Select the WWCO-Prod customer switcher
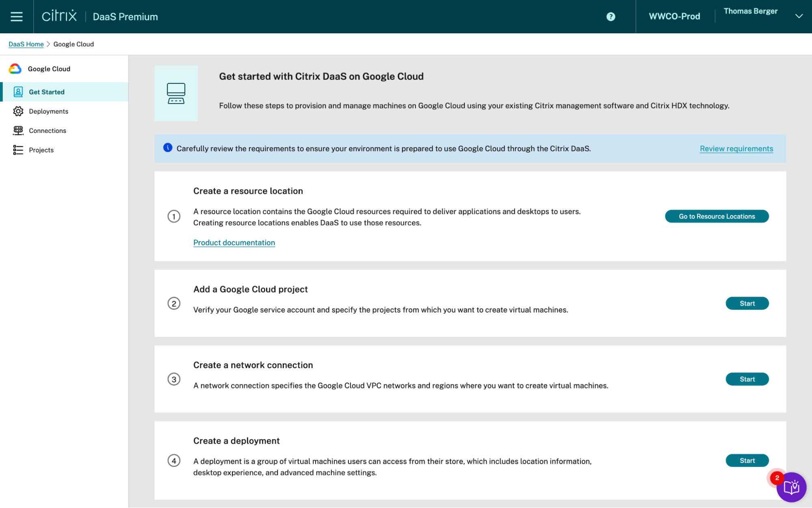Image resolution: width=812 pixels, height=508 pixels. [674, 17]
